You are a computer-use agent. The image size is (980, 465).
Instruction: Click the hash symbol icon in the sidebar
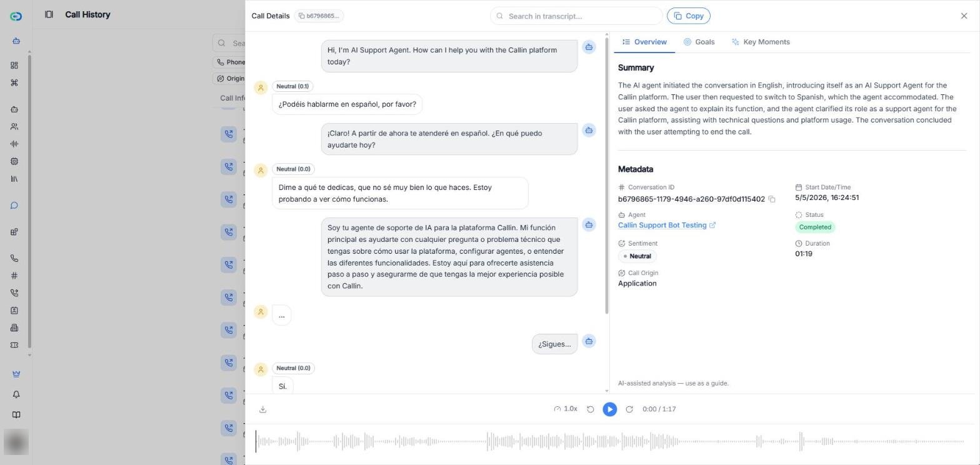(x=14, y=276)
